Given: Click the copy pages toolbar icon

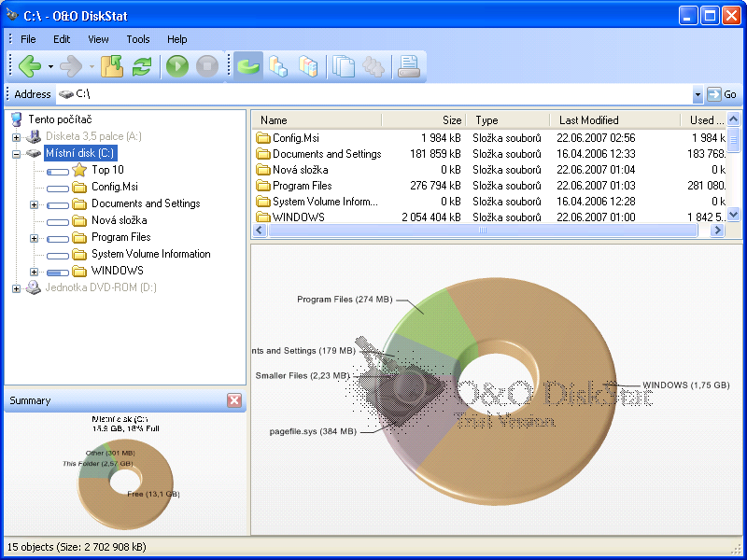Looking at the screenshot, I should tap(344, 66).
